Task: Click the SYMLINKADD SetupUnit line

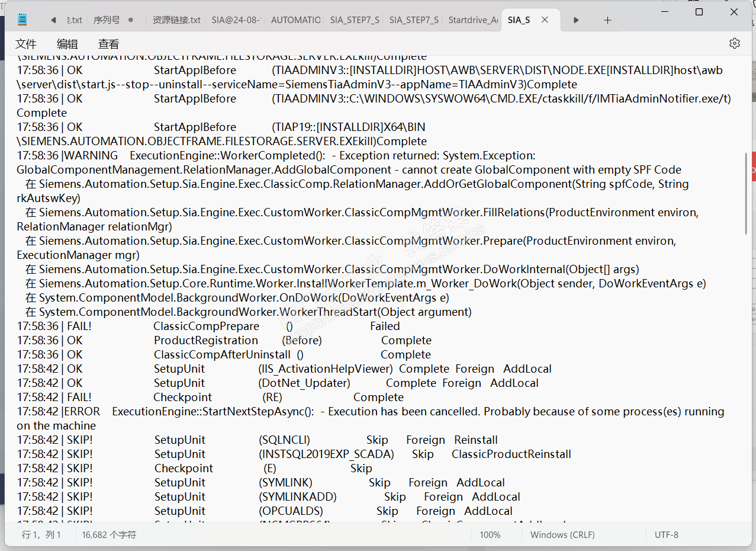Action: point(269,497)
